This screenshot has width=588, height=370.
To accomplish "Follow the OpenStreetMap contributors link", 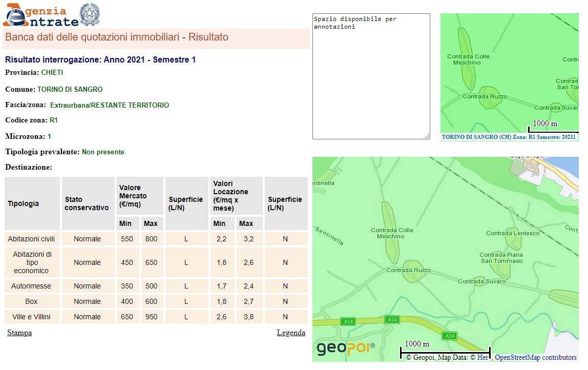I will coord(535,358).
